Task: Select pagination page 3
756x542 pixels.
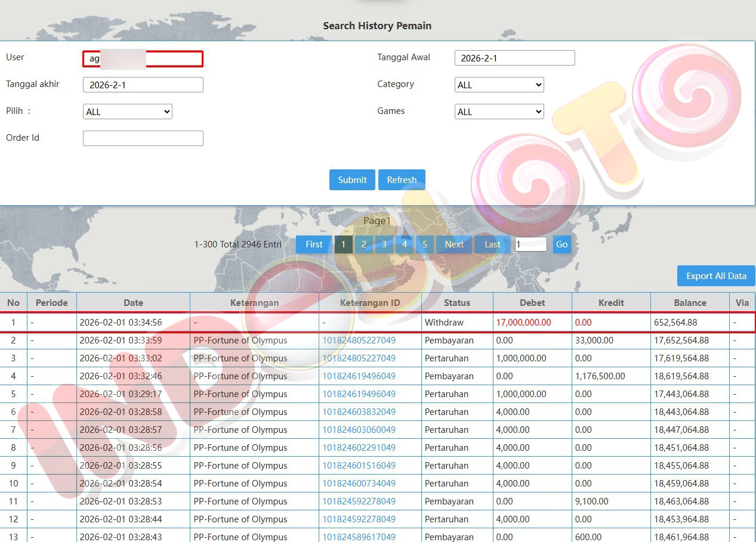Action: tap(384, 244)
